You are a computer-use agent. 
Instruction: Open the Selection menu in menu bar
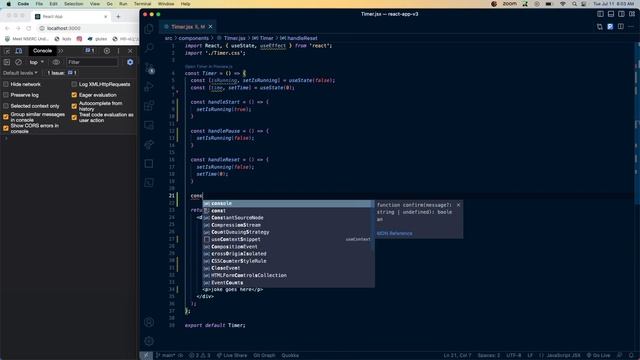click(x=73, y=4)
